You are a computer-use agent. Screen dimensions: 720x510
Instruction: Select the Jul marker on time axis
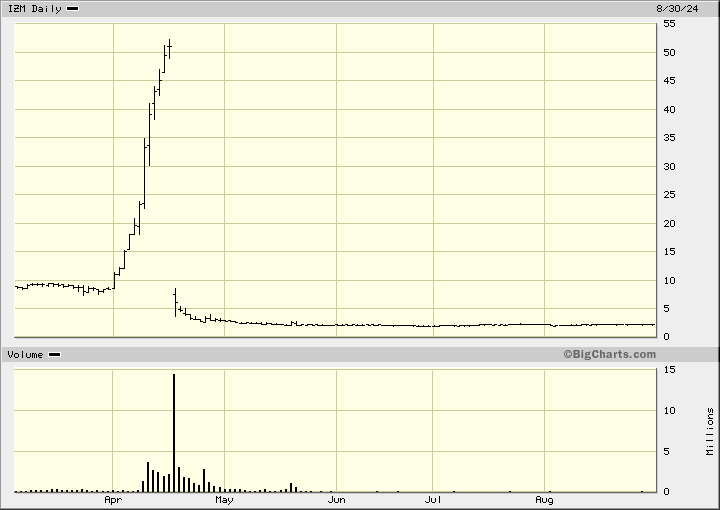click(x=433, y=498)
